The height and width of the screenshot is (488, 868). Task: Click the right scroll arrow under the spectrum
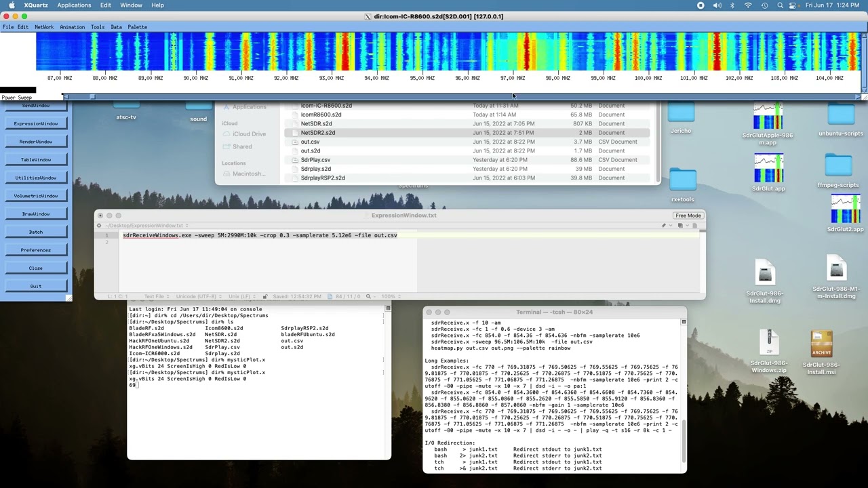tap(858, 97)
